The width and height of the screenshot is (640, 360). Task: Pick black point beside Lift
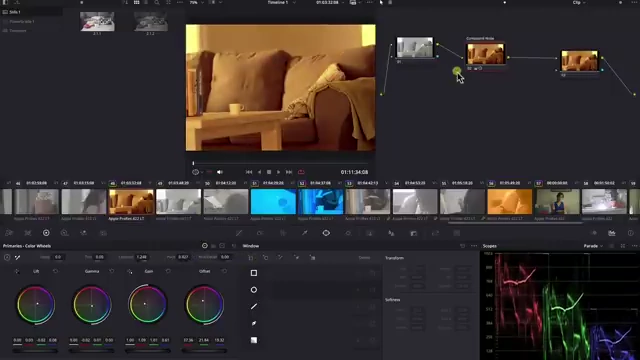(x=17, y=271)
